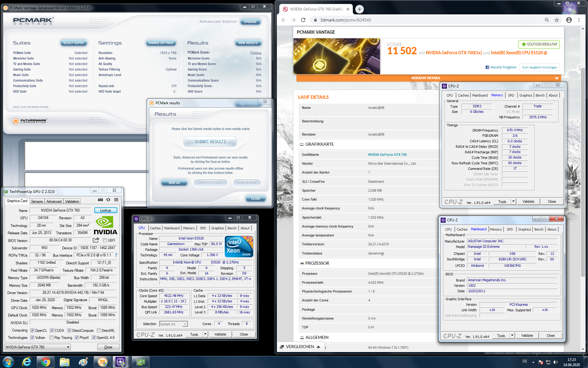Viewport: 588px width, 368px height.
Task: Open Internet Explorer from the taskbar
Action: pyautogui.click(x=27, y=362)
